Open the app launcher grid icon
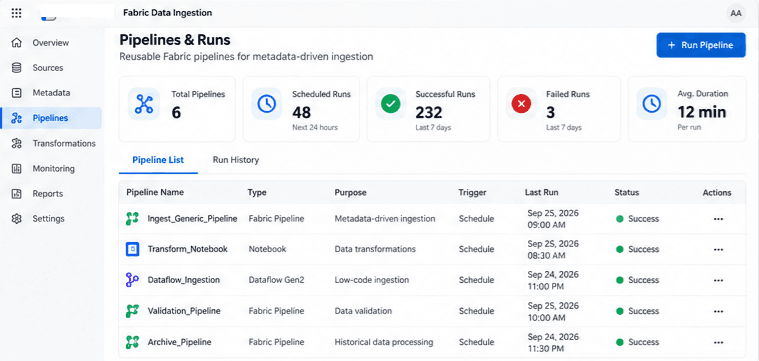The height and width of the screenshot is (361, 759). pos(16,13)
